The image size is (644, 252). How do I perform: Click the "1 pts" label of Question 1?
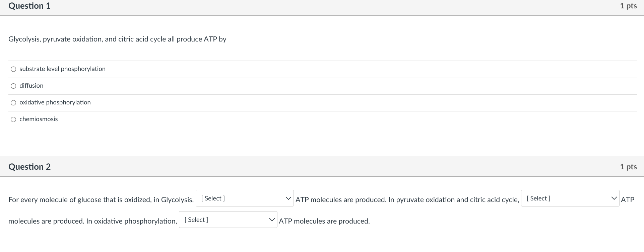click(628, 6)
